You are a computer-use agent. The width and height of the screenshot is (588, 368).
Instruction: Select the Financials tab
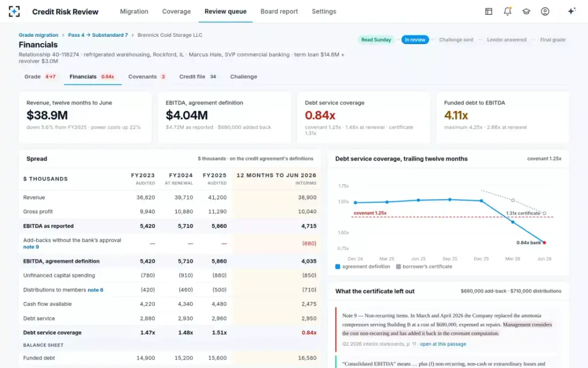coord(92,77)
